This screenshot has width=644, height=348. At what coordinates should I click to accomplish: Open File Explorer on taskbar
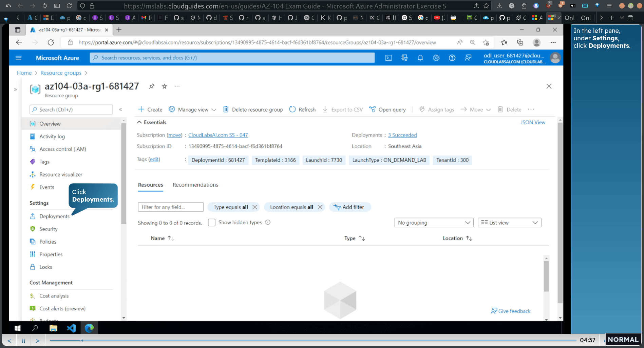coord(53,328)
